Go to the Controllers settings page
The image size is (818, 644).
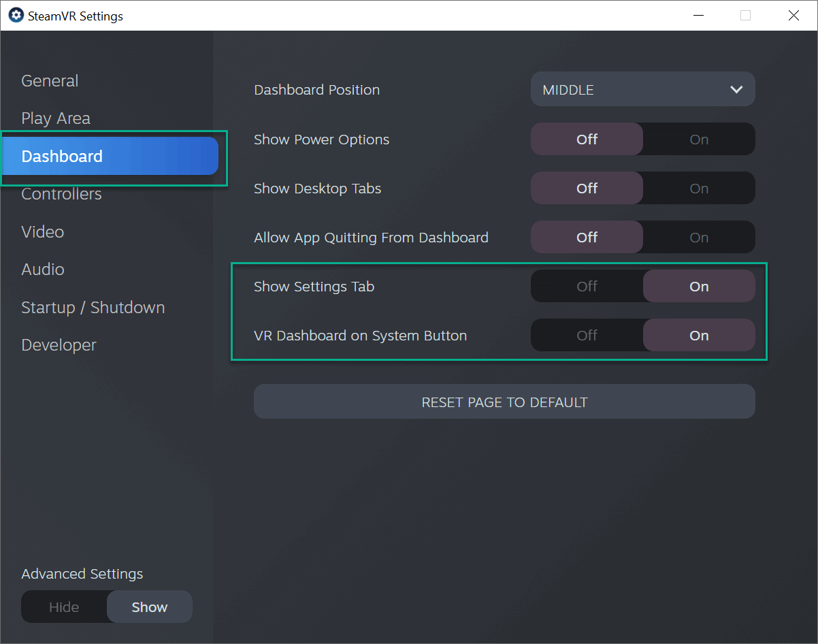pyautogui.click(x=61, y=194)
